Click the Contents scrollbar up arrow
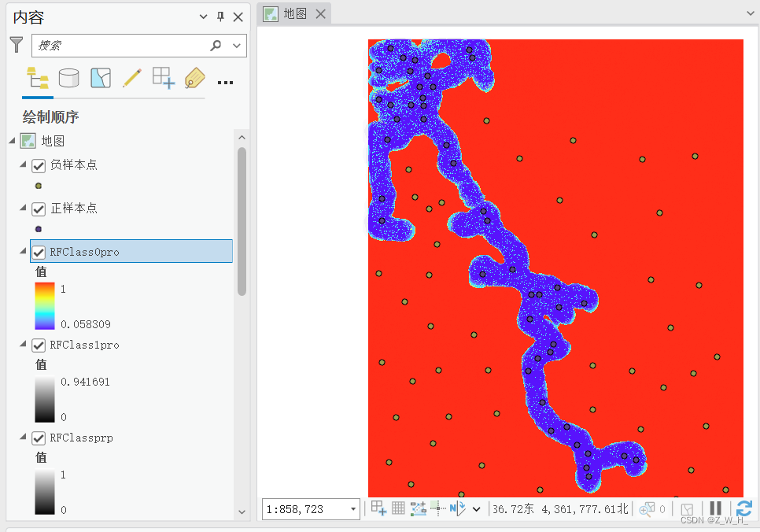The height and width of the screenshot is (532, 760). point(242,138)
